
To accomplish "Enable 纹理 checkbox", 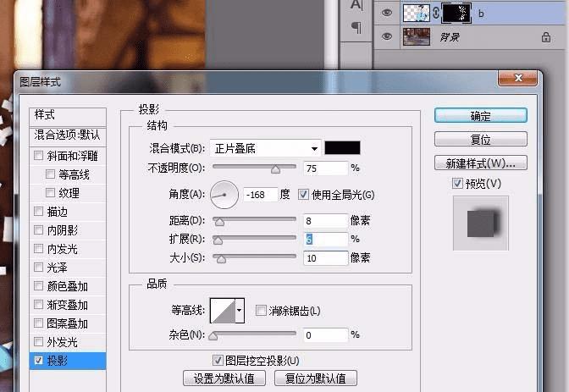I will 50,193.
